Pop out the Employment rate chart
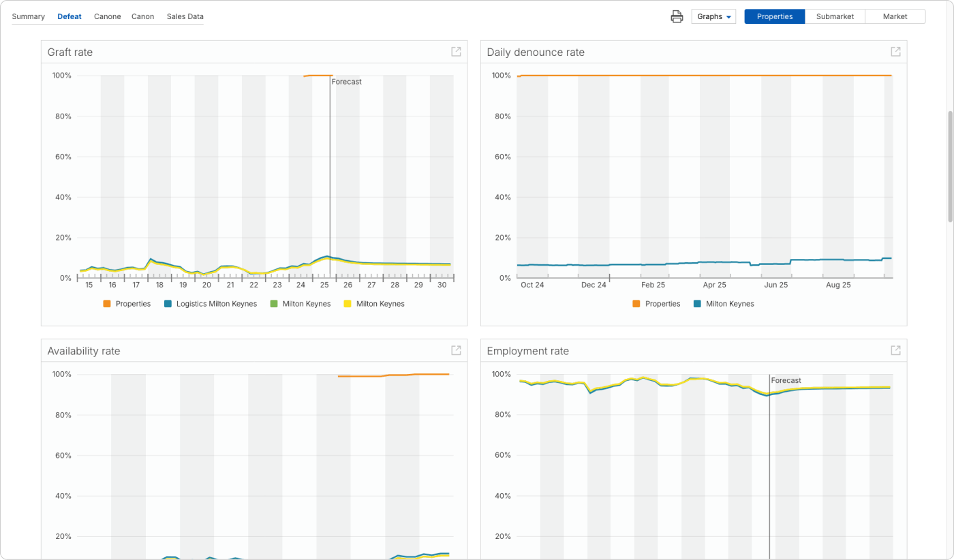The image size is (954, 560). pyautogui.click(x=895, y=350)
